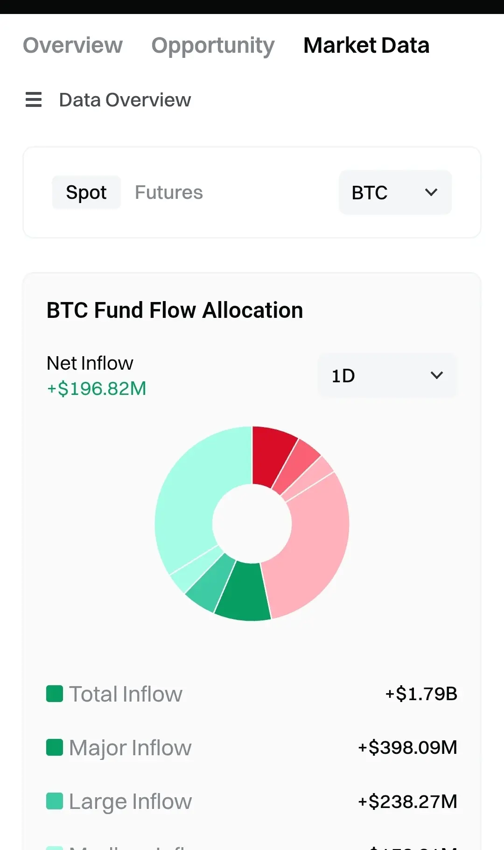Expand the 1D time period dropdown
This screenshot has width=504, height=850.
[x=387, y=375]
